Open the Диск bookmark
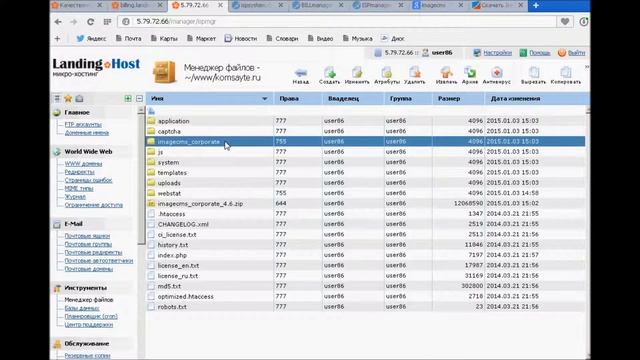 393,39
